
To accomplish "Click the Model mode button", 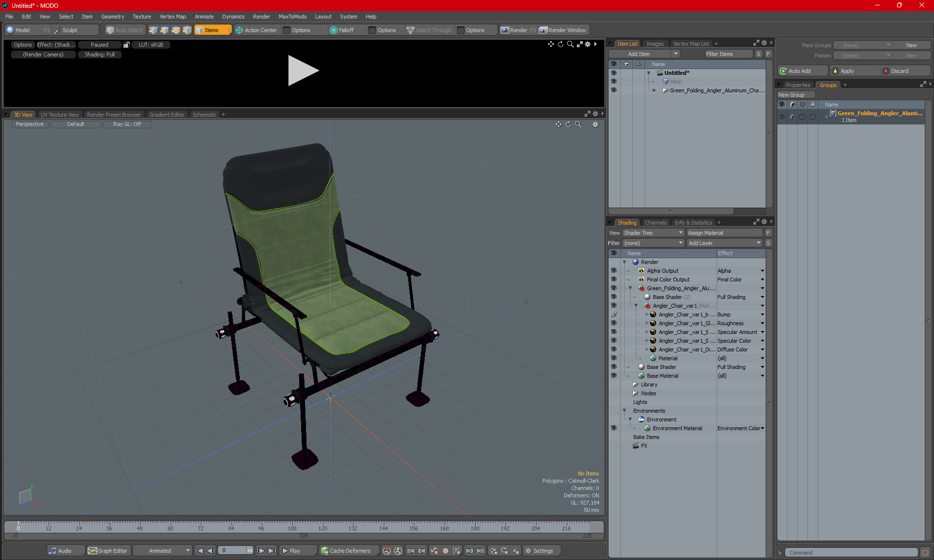I will pos(28,30).
